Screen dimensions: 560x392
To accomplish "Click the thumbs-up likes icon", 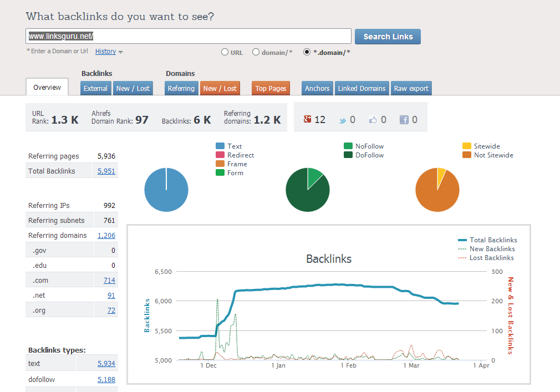I will click(x=373, y=119).
